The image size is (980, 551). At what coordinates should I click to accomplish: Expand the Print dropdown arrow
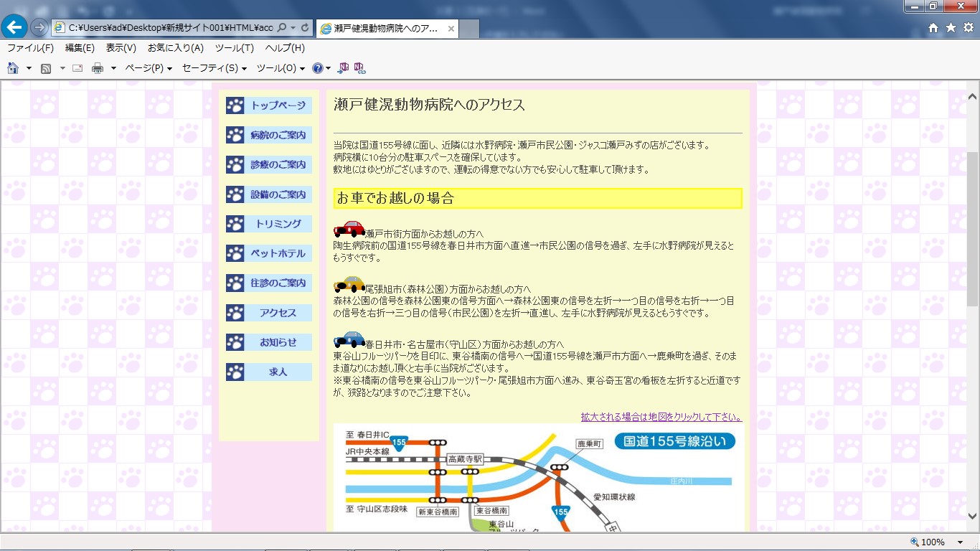tap(113, 69)
